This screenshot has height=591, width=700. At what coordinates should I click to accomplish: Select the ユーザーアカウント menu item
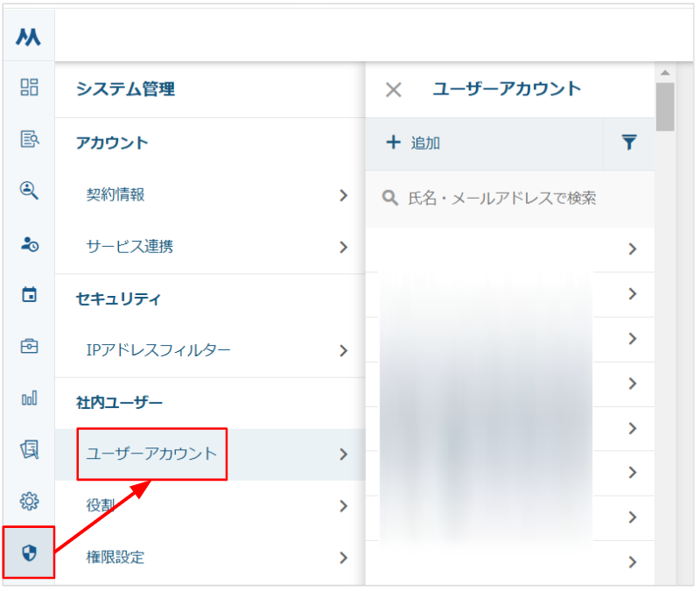(151, 454)
